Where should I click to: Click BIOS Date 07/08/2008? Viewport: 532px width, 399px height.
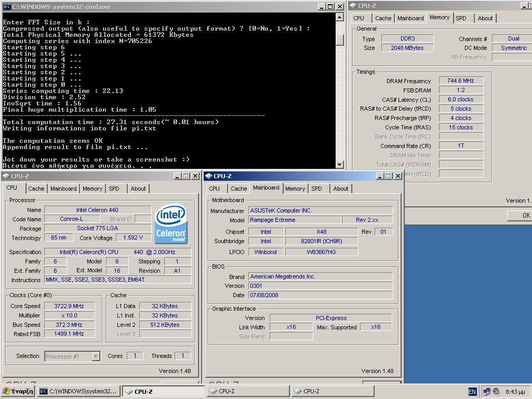coord(321,295)
